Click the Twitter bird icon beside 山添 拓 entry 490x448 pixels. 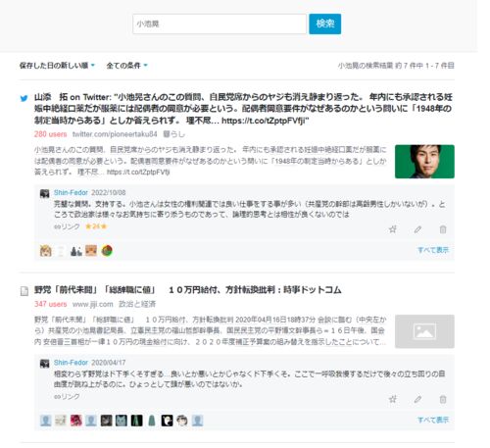point(24,98)
